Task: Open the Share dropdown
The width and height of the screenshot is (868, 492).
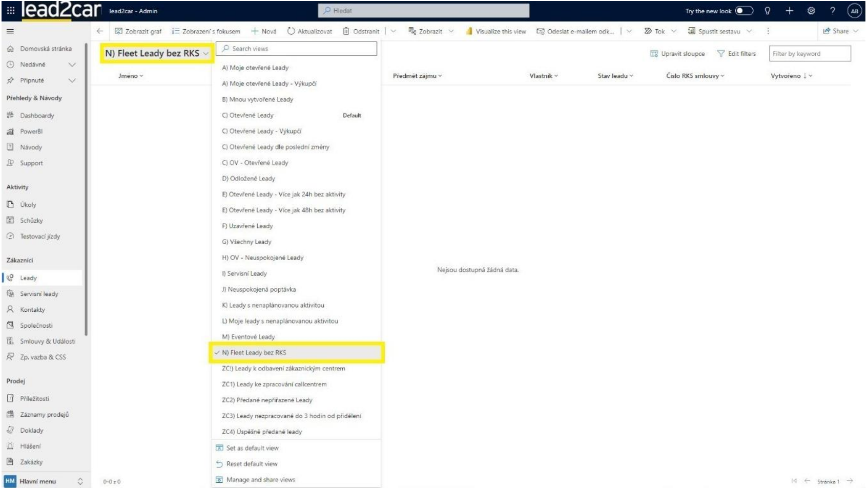Action: (840, 31)
